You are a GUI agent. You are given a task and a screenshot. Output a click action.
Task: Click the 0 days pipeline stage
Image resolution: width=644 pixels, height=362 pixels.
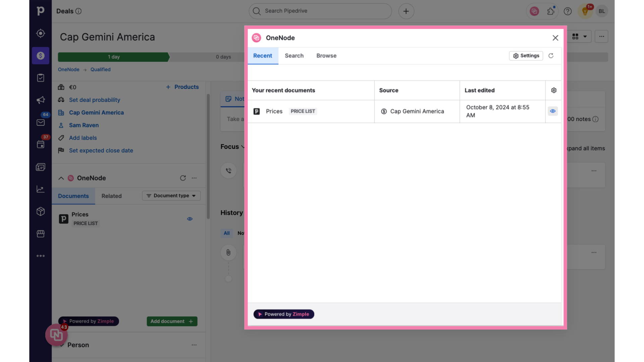pos(223,57)
